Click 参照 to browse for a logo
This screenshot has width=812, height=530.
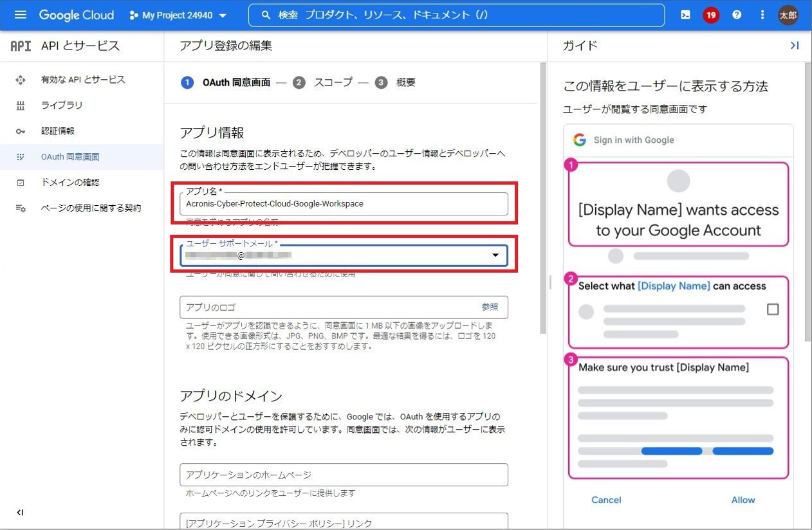point(490,307)
